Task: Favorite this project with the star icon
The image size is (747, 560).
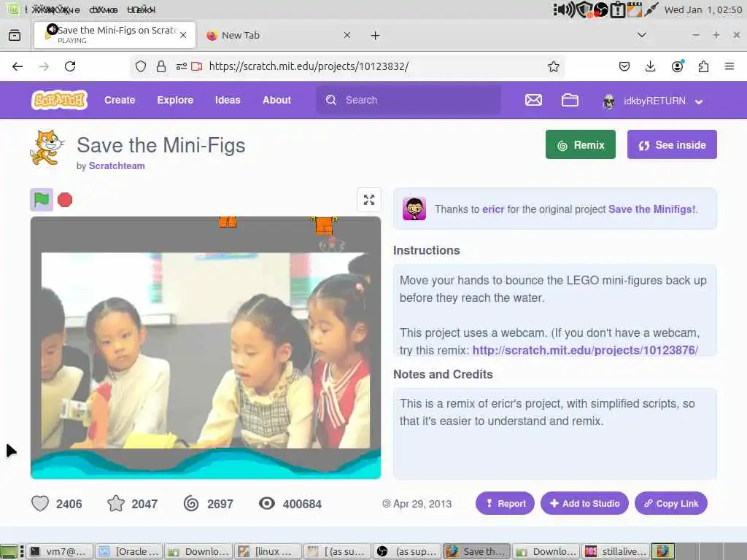Action: point(116,503)
